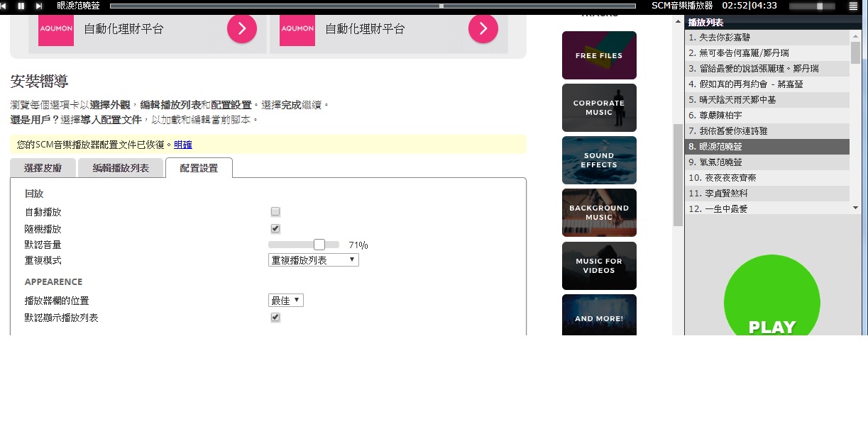The width and height of the screenshot is (868, 436).
Task: Open the FREE FILES tile
Action: tap(599, 55)
